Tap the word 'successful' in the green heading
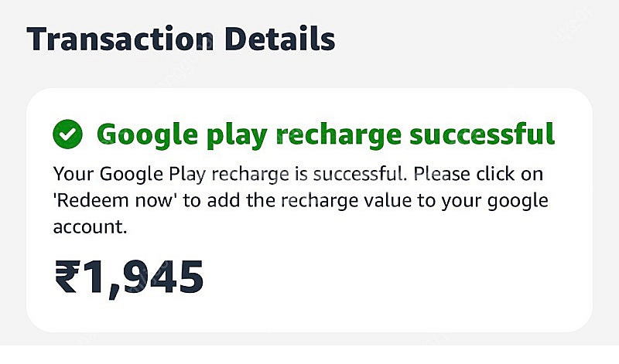619x364 pixels. 482,134
